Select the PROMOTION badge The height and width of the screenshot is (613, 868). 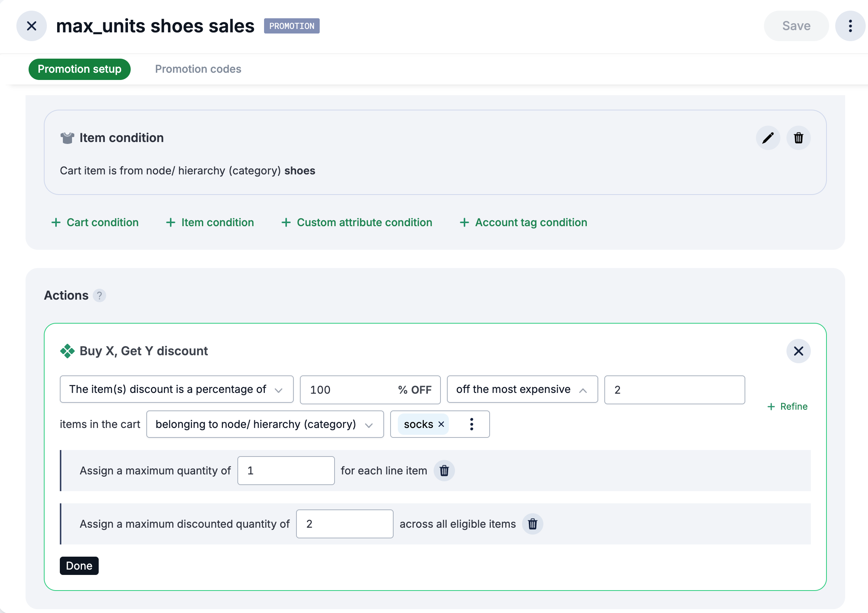click(x=292, y=26)
